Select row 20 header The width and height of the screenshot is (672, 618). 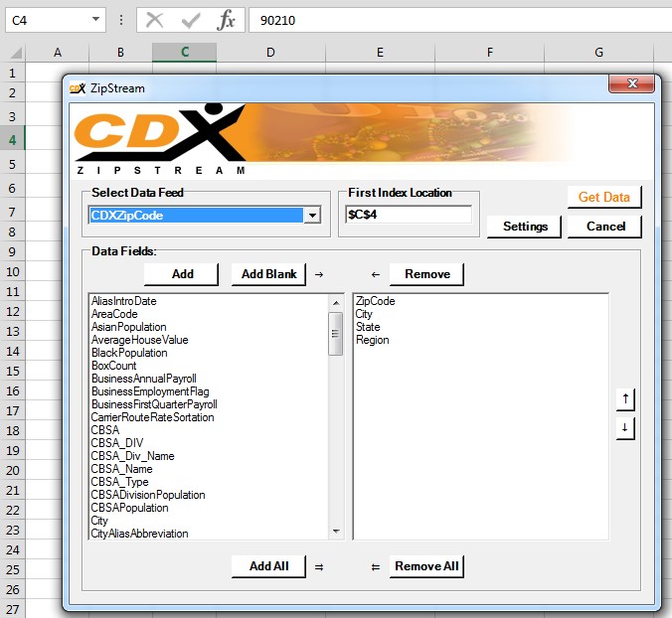[13, 471]
